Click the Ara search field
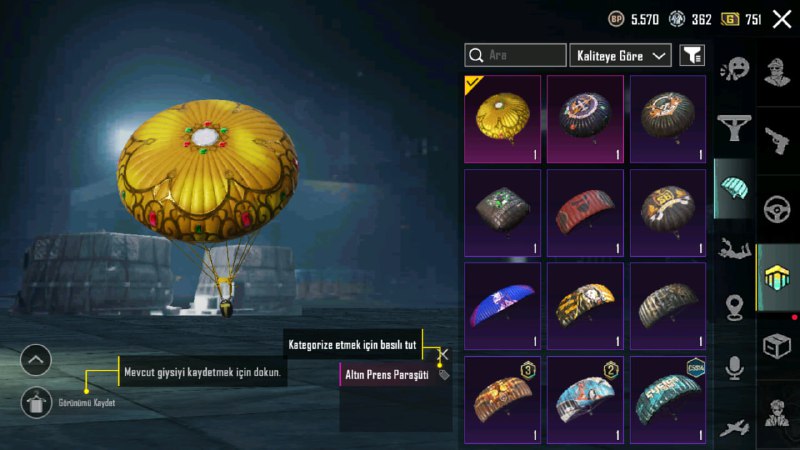 [x=515, y=55]
